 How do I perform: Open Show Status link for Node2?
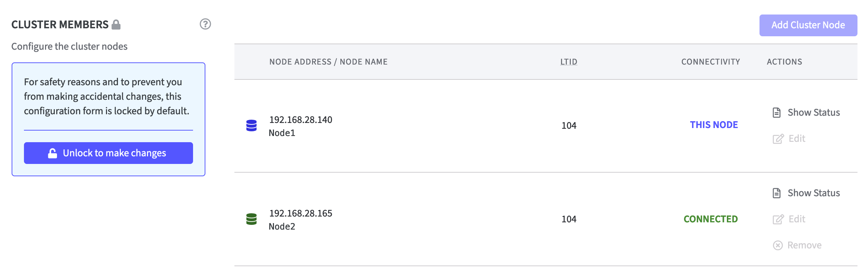[x=814, y=193]
